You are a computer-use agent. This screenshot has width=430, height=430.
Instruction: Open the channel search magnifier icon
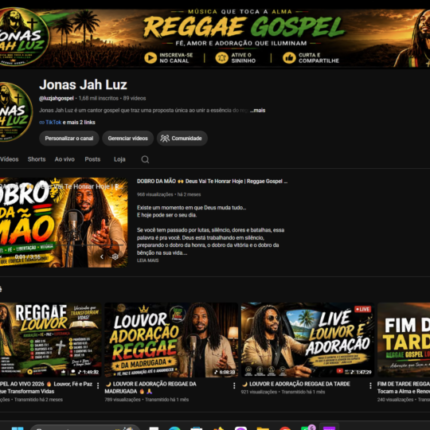(x=145, y=159)
